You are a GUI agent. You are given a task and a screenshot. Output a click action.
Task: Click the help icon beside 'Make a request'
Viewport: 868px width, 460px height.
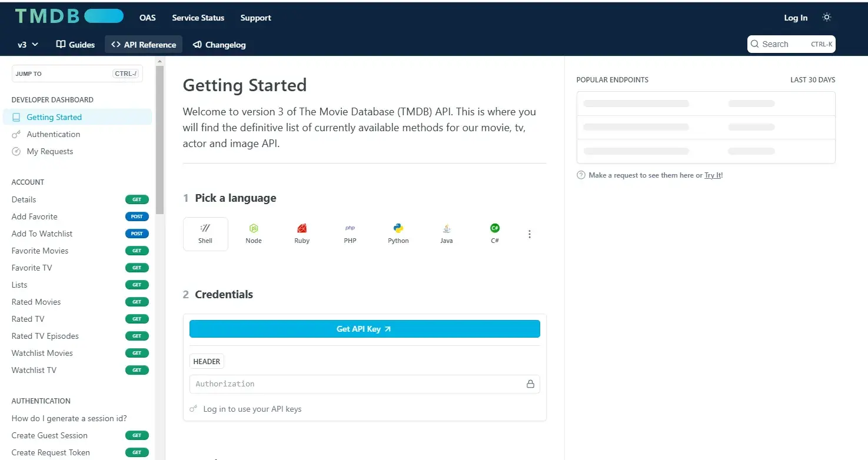(x=581, y=175)
